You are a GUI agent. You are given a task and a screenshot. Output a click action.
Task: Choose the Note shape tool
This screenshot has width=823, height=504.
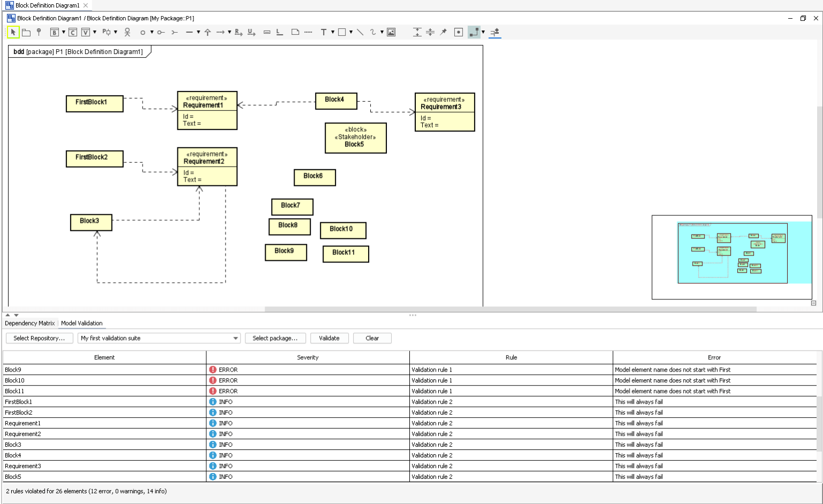pyautogui.click(x=295, y=32)
